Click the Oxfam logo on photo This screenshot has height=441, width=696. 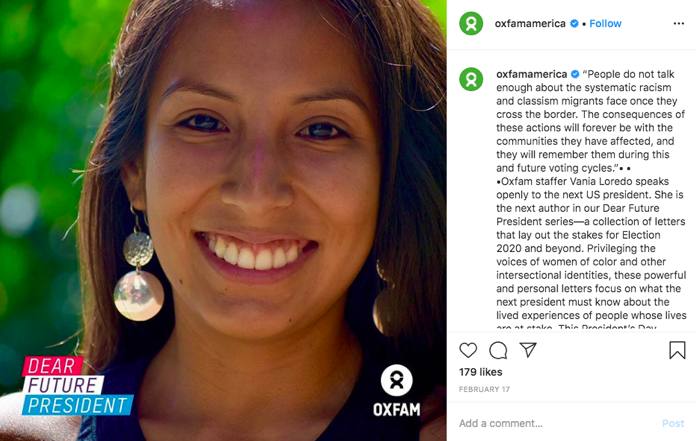[396, 390]
